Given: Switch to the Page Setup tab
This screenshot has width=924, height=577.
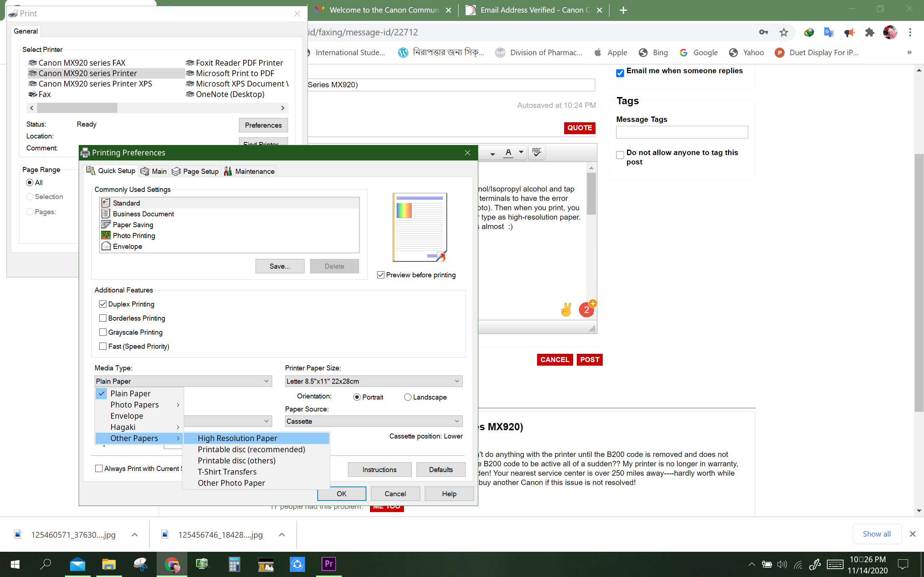Looking at the screenshot, I should click(196, 171).
